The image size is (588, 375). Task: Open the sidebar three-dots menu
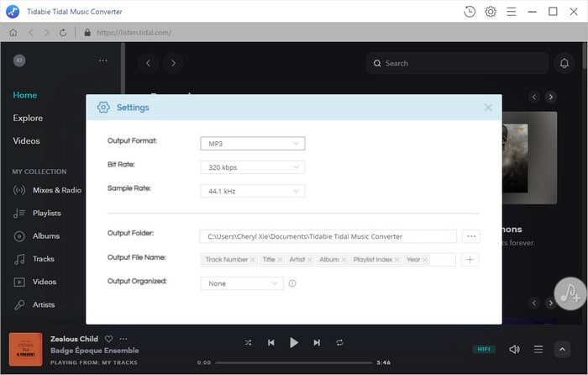pos(103,61)
